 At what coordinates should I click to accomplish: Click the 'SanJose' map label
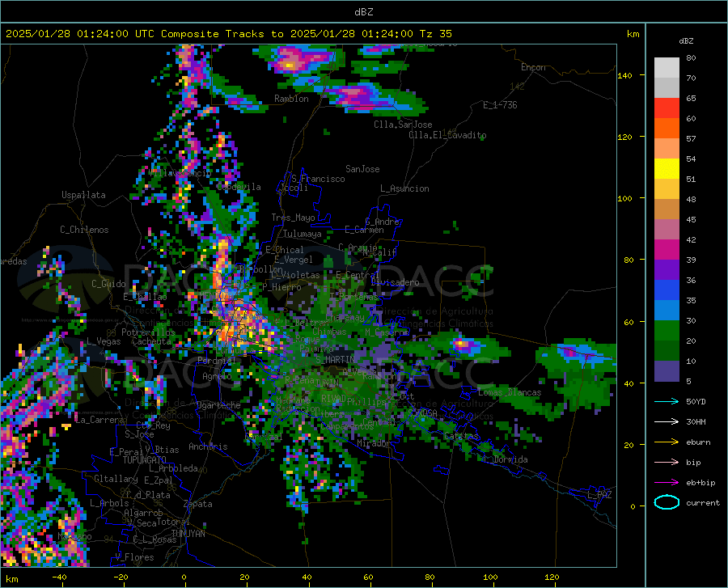(x=362, y=169)
